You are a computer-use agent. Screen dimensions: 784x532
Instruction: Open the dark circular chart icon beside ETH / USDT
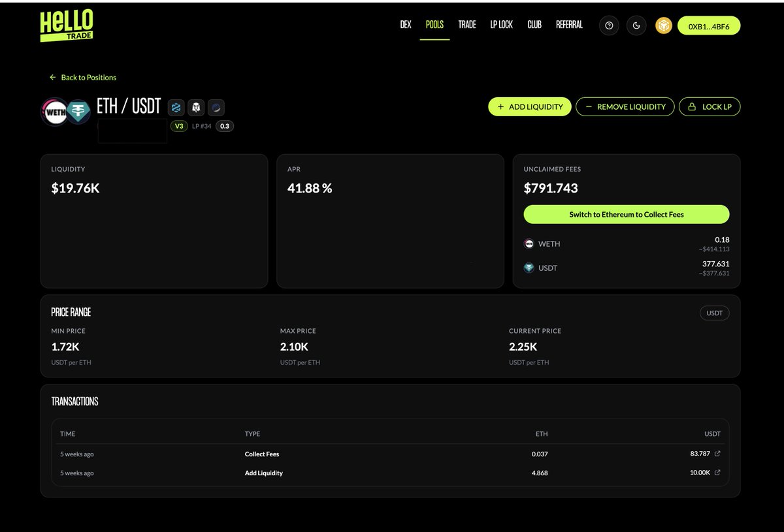point(216,108)
